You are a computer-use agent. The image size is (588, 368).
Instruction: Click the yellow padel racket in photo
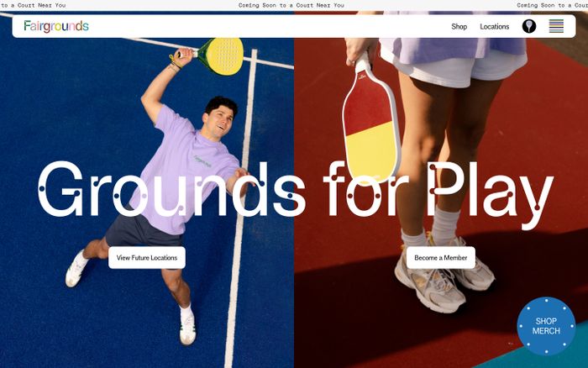(x=220, y=56)
